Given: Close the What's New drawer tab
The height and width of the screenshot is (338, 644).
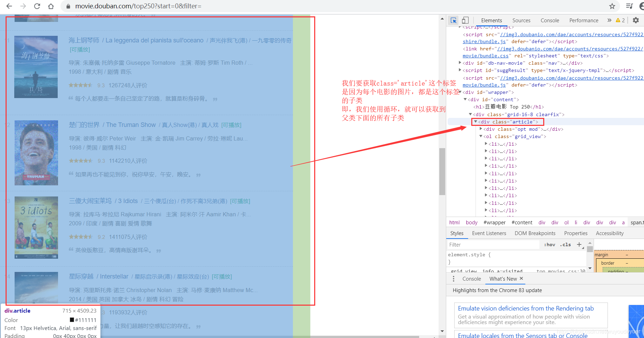Looking at the screenshot, I should 521,279.
